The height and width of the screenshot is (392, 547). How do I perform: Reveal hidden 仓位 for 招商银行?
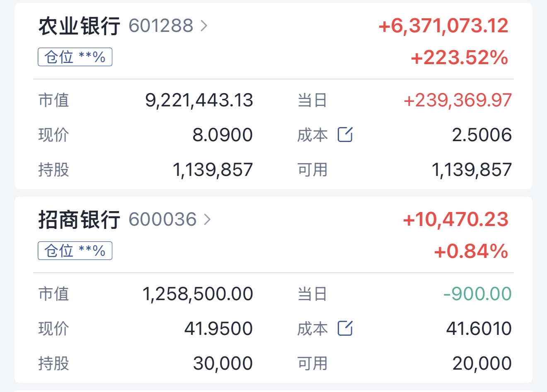(x=75, y=251)
